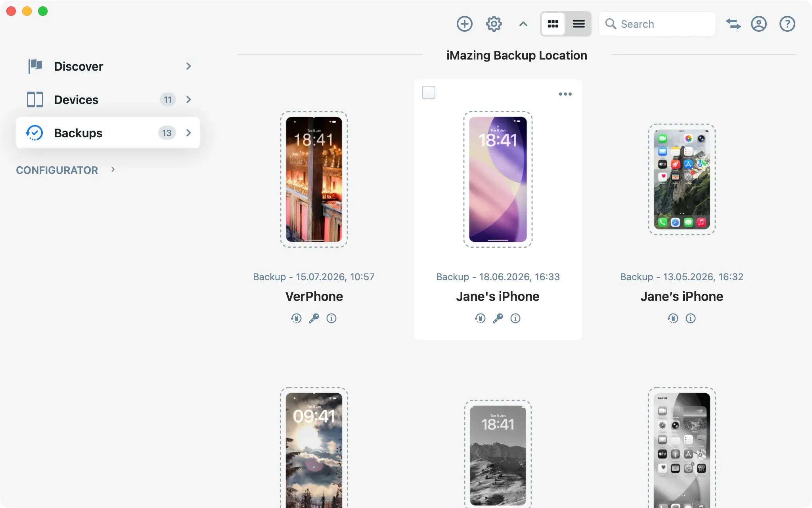Click 'Backup - 18.06.2026, 16:33' text
Image resolution: width=812 pixels, height=508 pixels.
pos(498,277)
